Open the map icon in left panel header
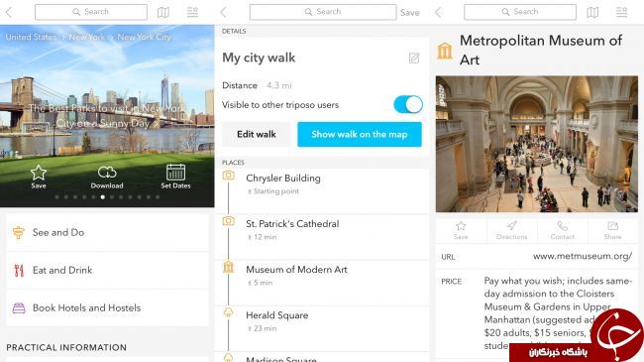 click(163, 12)
